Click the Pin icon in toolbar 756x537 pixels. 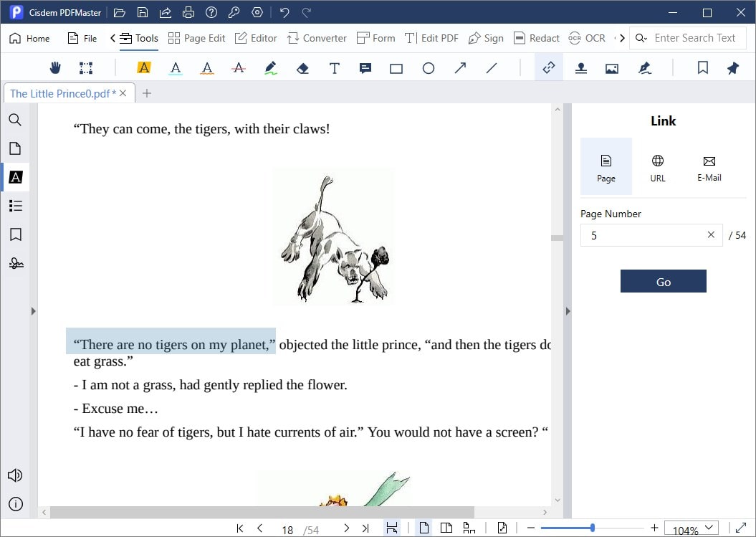tap(733, 68)
